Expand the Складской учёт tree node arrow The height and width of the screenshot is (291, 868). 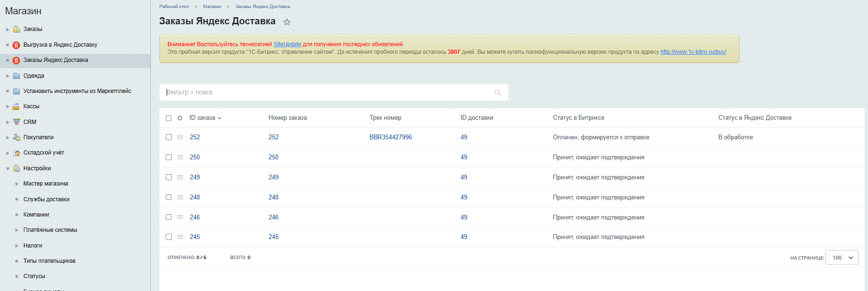(8, 153)
